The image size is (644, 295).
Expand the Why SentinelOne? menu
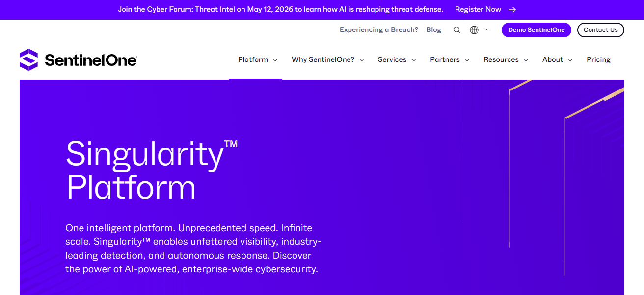point(327,59)
